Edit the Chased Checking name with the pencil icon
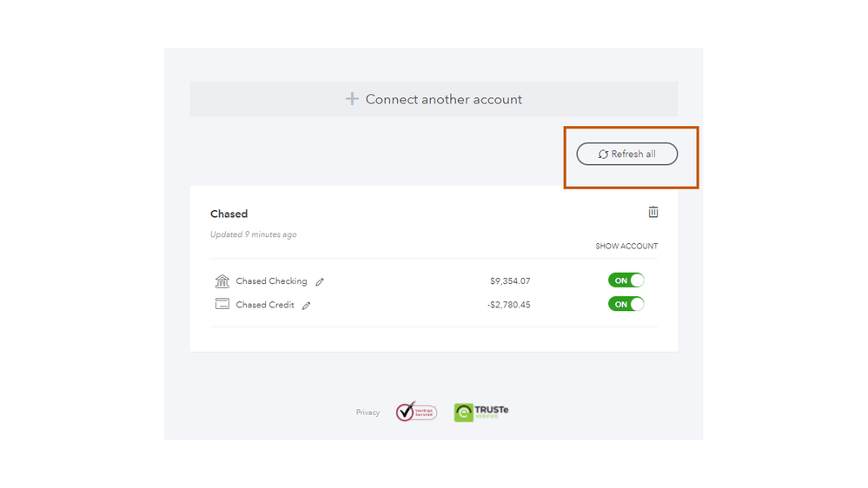The width and height of the screenshot is (868, 488). point(320,282)
